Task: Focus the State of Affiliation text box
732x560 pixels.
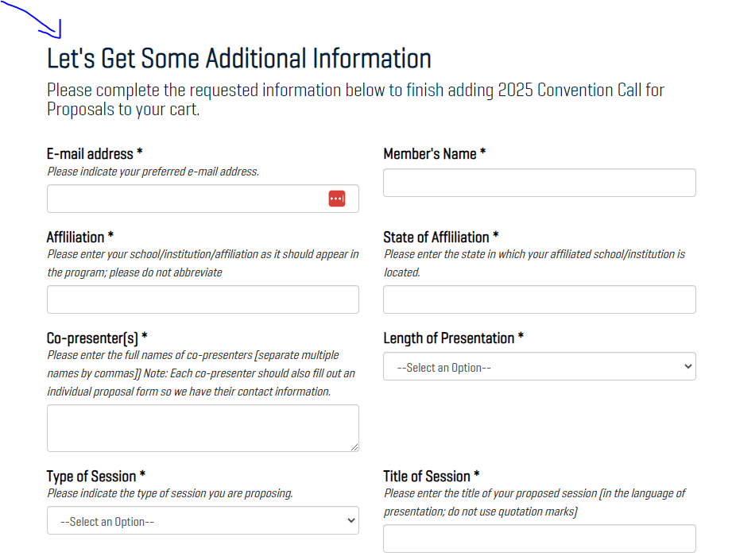Action: click(x=539, y=299)
